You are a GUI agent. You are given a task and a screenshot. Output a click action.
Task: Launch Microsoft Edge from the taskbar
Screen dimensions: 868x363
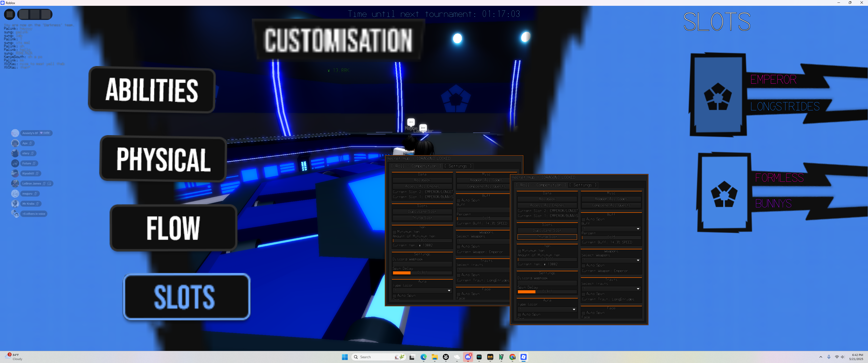424,357
